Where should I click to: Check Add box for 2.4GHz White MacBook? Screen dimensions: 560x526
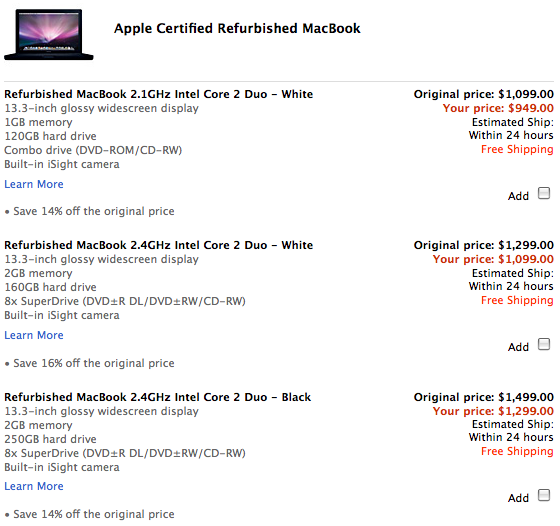[544, 344]
